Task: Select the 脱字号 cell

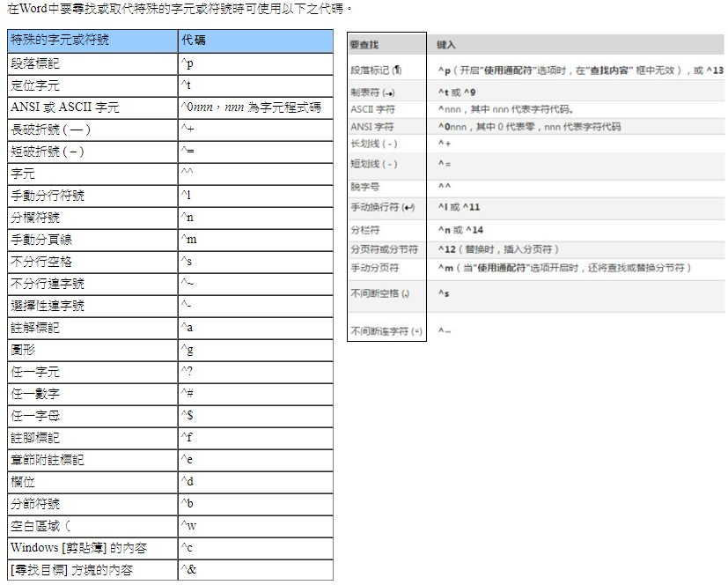Action: [365, 187]
